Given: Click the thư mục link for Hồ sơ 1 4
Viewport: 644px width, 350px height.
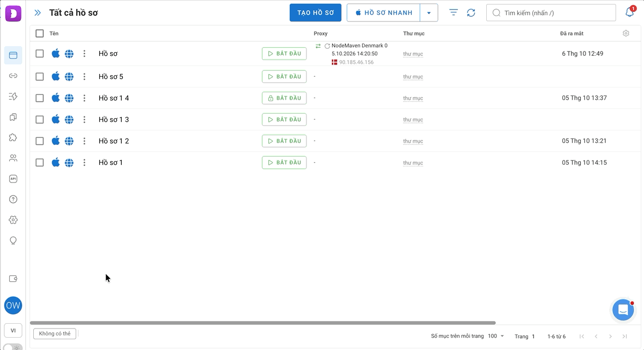Looking at the screenshot, I should pos(413,98).
